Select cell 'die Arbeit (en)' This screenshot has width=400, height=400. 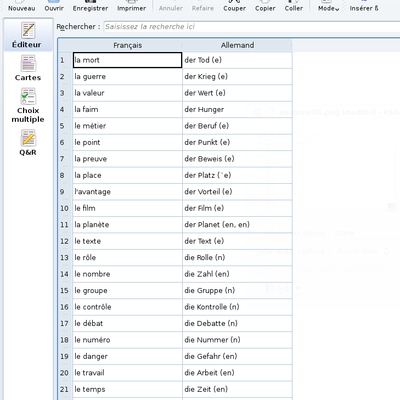click(237, 373)
